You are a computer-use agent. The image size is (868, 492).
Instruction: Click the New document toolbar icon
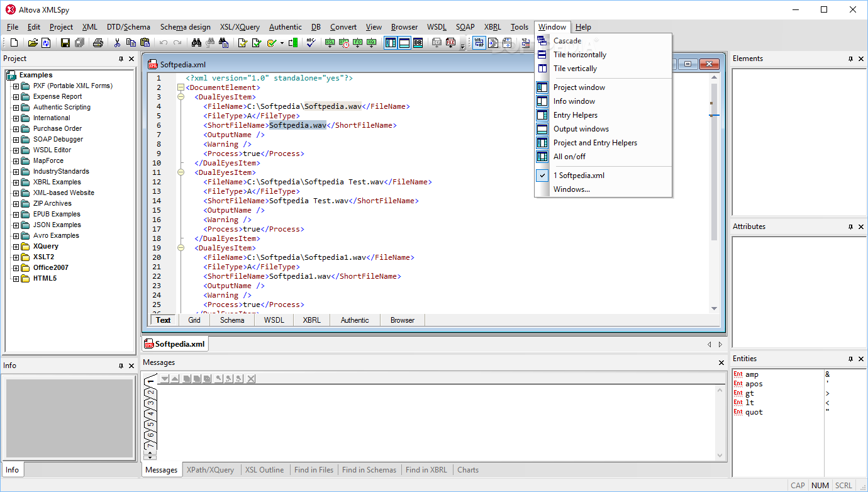(14, 43)
